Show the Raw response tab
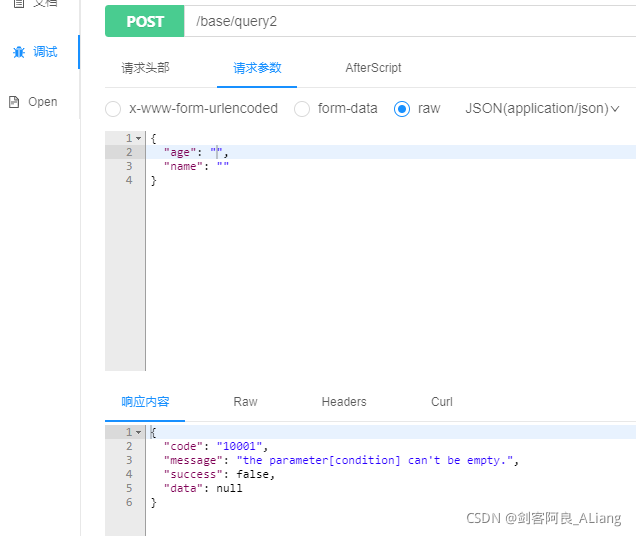The height and width of the screenshot is (536, 636). (245, 402)
